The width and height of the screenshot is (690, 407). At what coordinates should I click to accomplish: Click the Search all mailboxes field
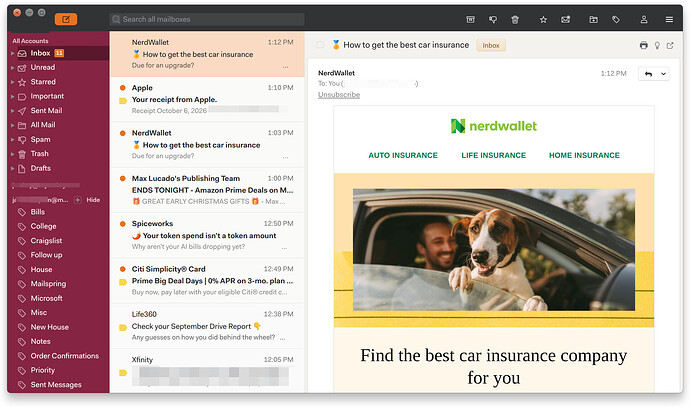[x=207, y=19]
